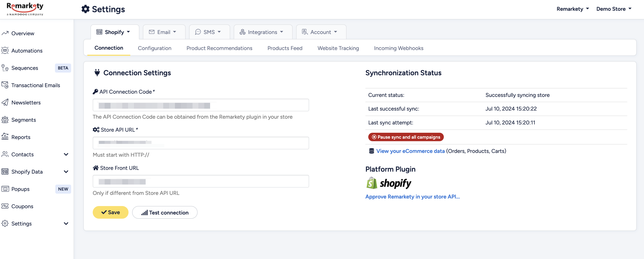Click the gear icon beside Settings heading
This screenshot has height=259, width=644.
[85, 9]
